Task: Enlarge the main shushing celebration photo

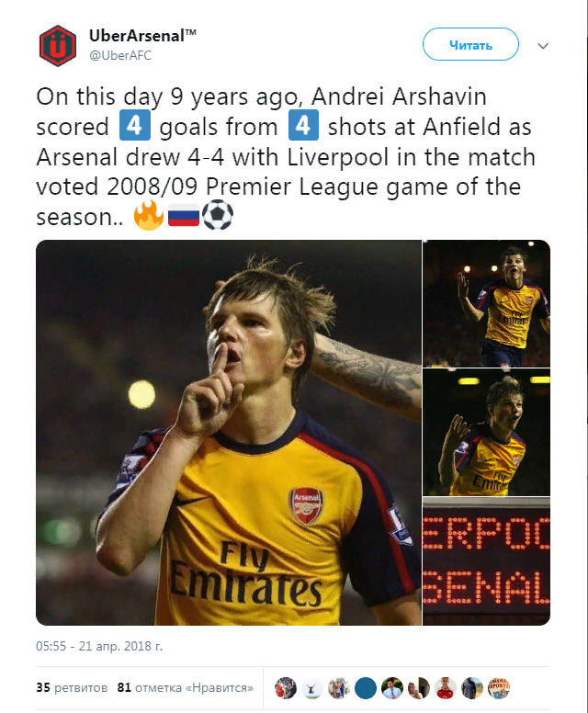Action: tap(228, 433)
